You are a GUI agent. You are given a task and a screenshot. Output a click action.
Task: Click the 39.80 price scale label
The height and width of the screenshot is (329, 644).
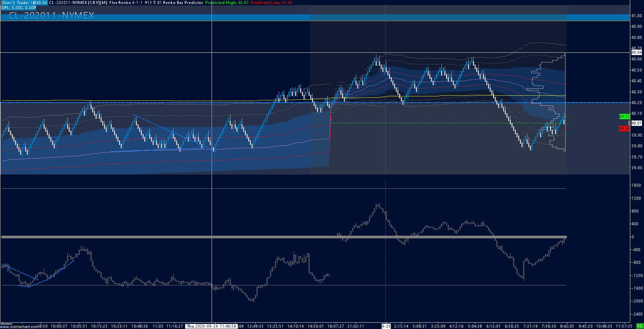(637, 146)
